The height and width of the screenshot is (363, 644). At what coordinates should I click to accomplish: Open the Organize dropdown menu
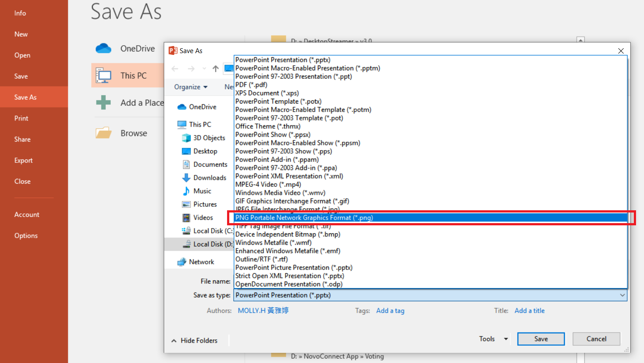[x=191, y=87]
